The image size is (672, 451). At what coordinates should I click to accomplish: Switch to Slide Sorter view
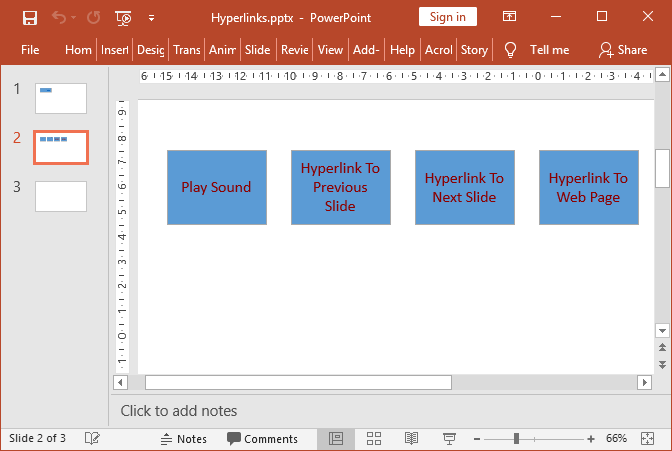coord(374,438)
